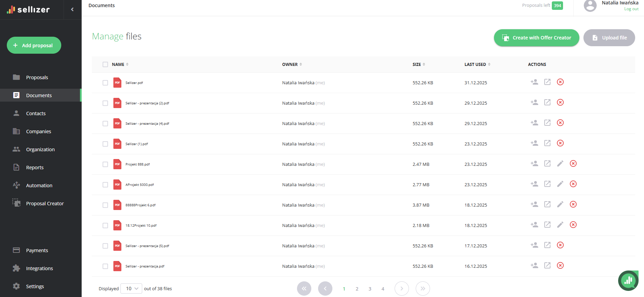Click the user avatar icon

(590, 6)
